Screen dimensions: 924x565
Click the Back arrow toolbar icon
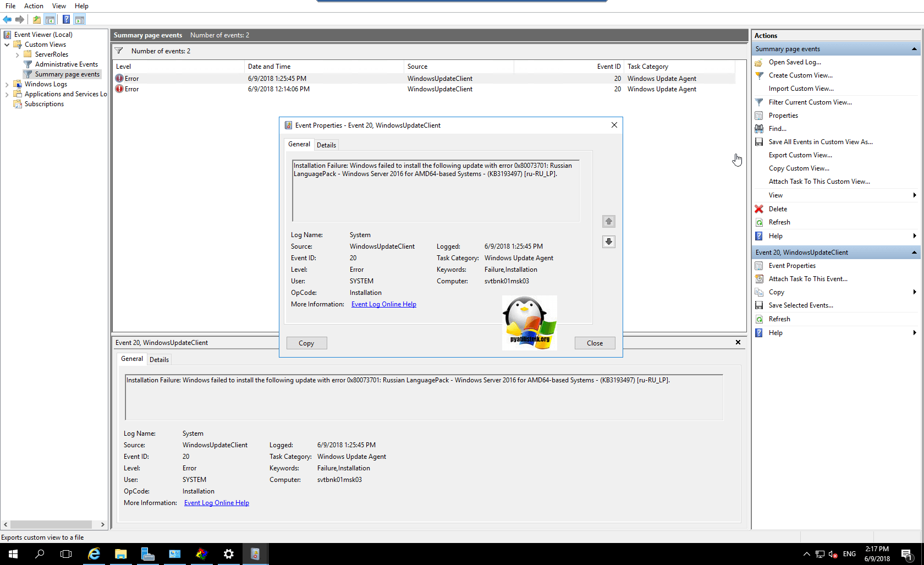click(x=8, y=20)
